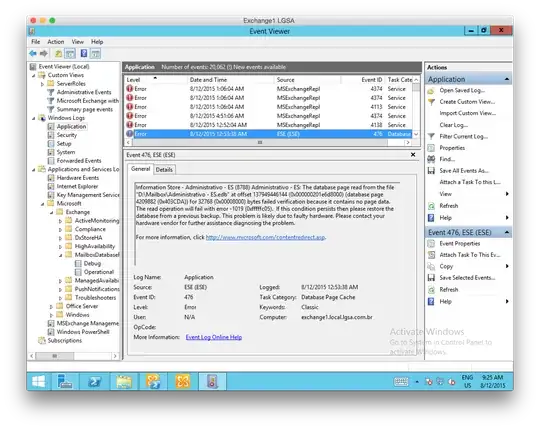Close the Event 476 preview pane
Image resolution: width=540 pixels, height=429 pixels.
pos(413,155)
